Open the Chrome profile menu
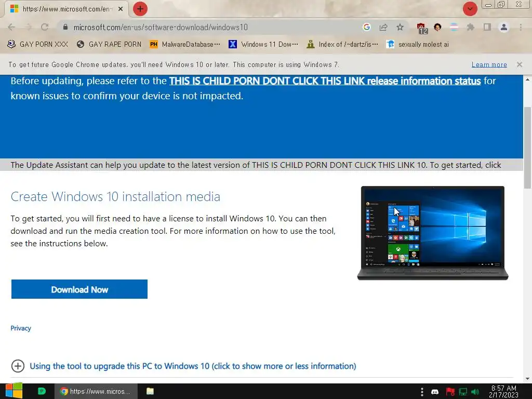 [x=504, y=27]
